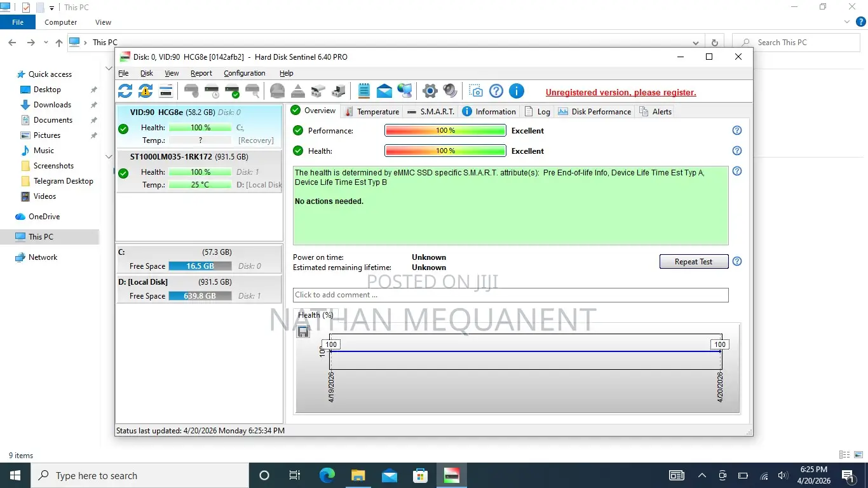Click the panel-window toolbar icon beside the refresh icons

166,91
